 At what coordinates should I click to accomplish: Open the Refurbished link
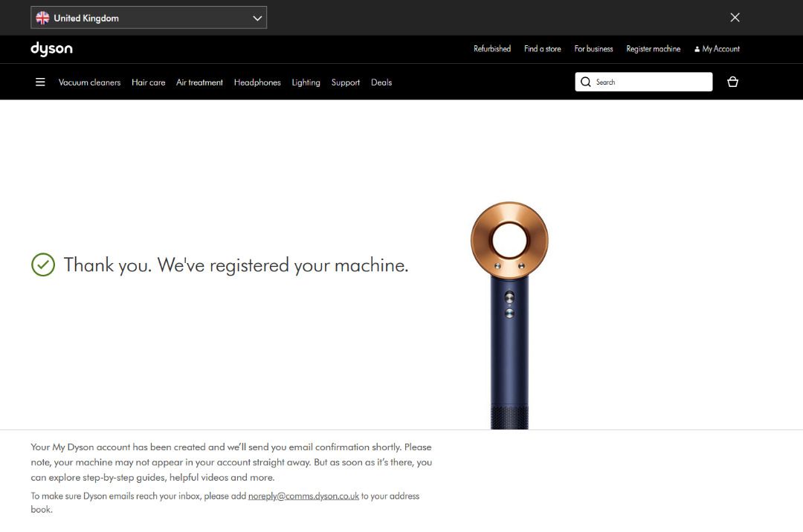492,49
